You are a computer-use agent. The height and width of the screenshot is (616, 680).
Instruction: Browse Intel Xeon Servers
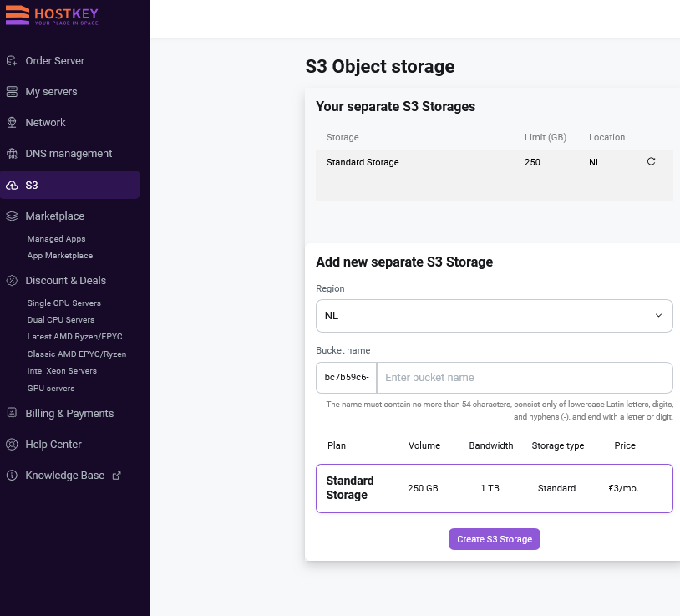(x=62, y=371)
